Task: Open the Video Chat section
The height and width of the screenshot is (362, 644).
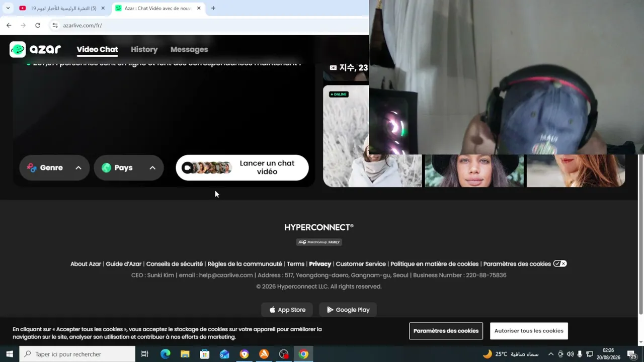Action: pos(97,49)
